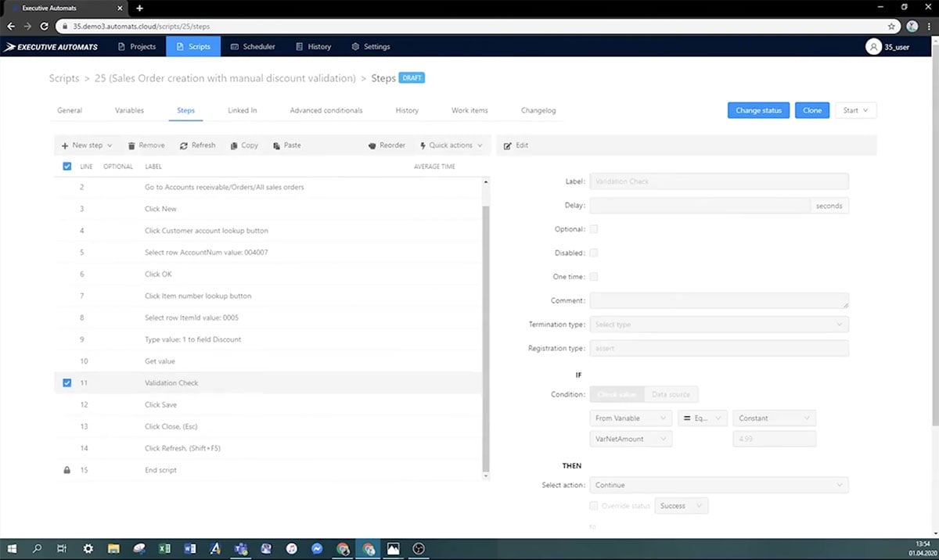Switch to the Variables tab
Viewport: 939px width, 560px height.
point(128,110)
